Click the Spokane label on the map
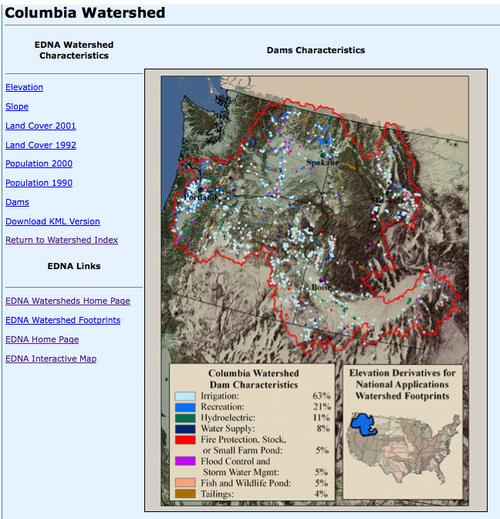This screenshot has width=500, height=519. [x=322, y=163]
